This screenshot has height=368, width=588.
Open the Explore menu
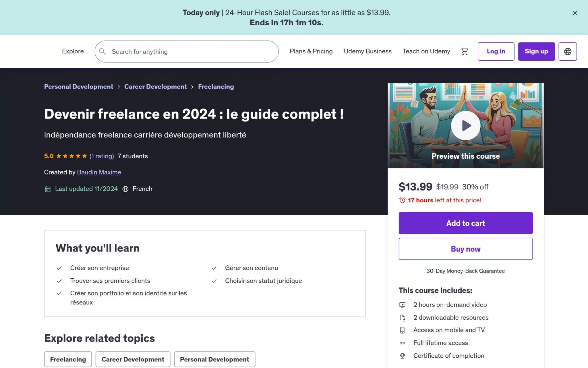73,51
